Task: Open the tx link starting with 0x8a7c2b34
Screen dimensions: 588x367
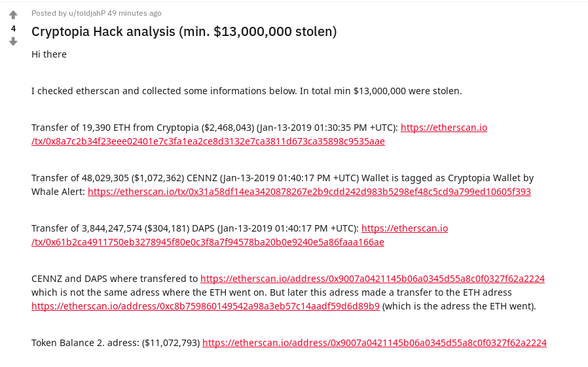Action: (x=208, y=141)
